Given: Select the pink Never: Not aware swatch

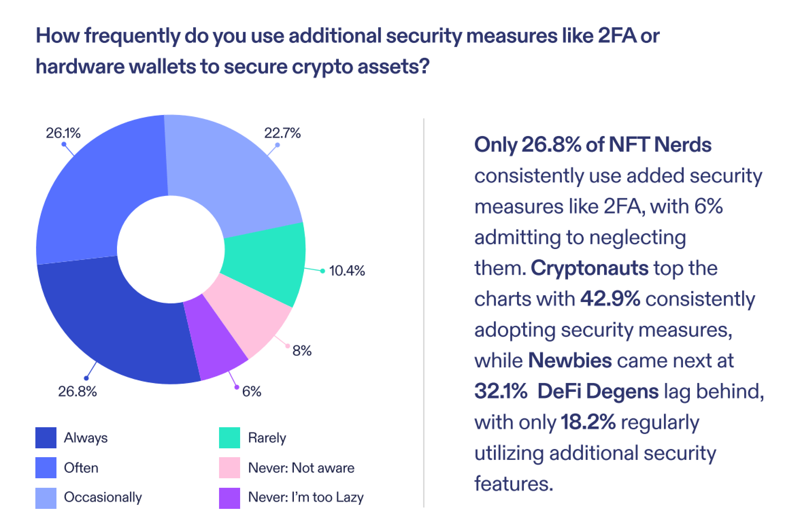Looking at the screenshot, I should [229, 468].
